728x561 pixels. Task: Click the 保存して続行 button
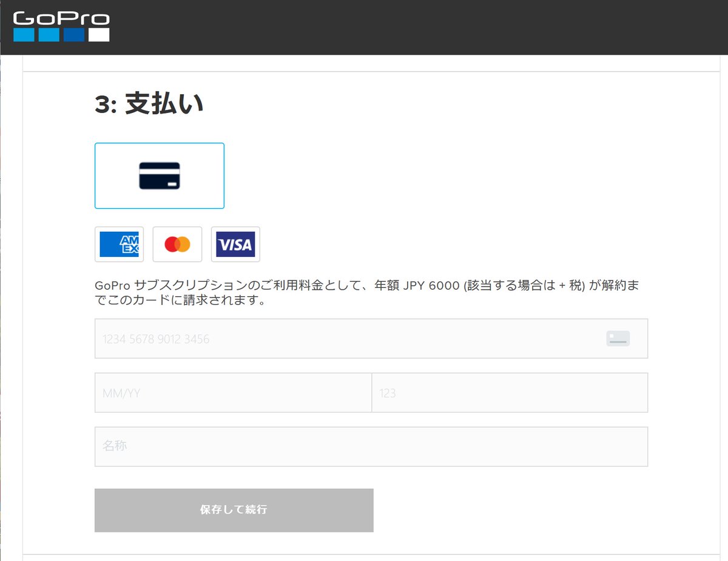234,510
